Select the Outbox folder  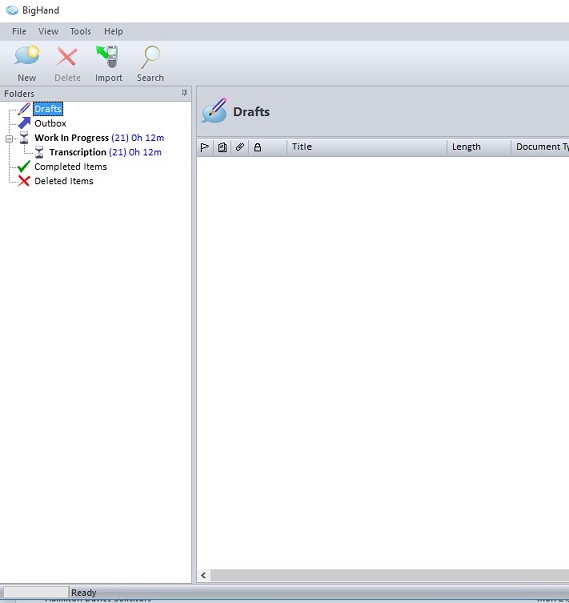click(x=50, y=123)
